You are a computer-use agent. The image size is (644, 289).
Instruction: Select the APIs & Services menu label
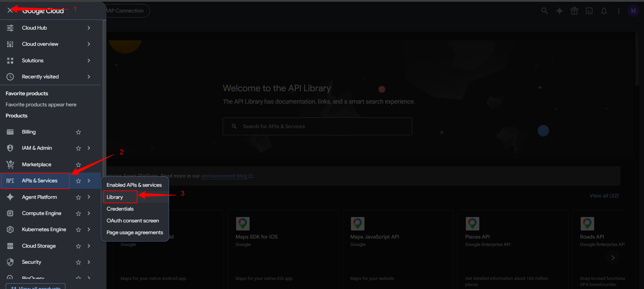[x=40, y=181]
